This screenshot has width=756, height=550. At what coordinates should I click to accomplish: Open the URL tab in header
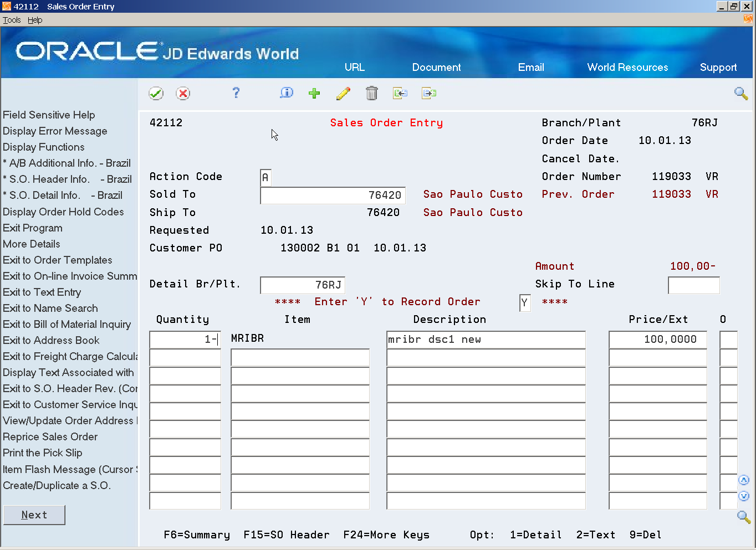pyautogui.click(x=355, y=67)
